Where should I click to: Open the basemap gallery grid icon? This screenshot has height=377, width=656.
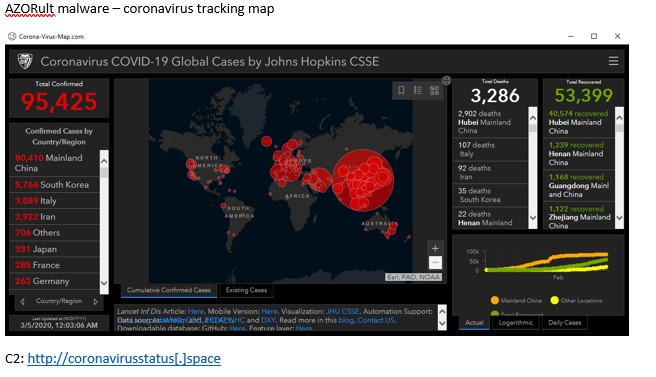[434, 90]
